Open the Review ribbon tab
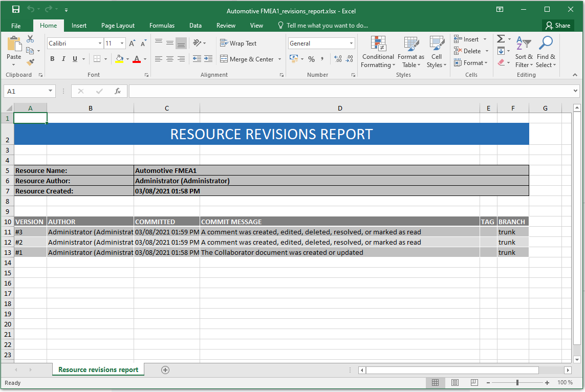Screen dimensions: 585x392 click(226, 25)
